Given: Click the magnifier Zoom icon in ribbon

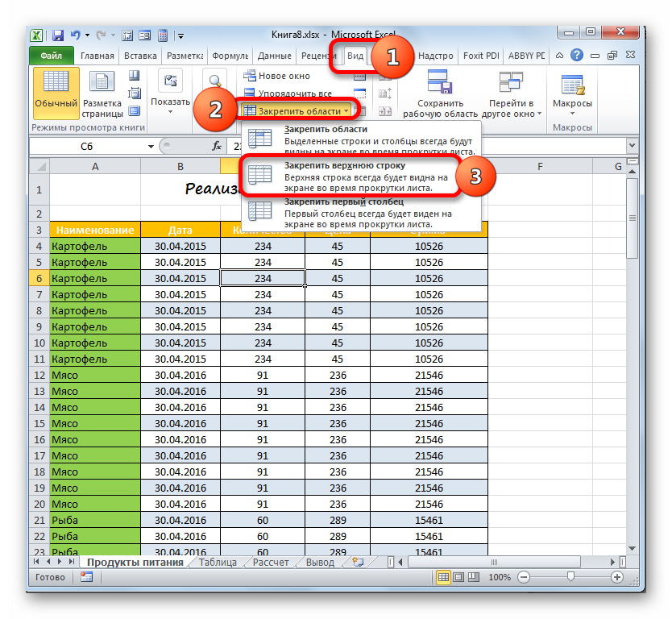Looking at the screenshot, I should (214, 81).
